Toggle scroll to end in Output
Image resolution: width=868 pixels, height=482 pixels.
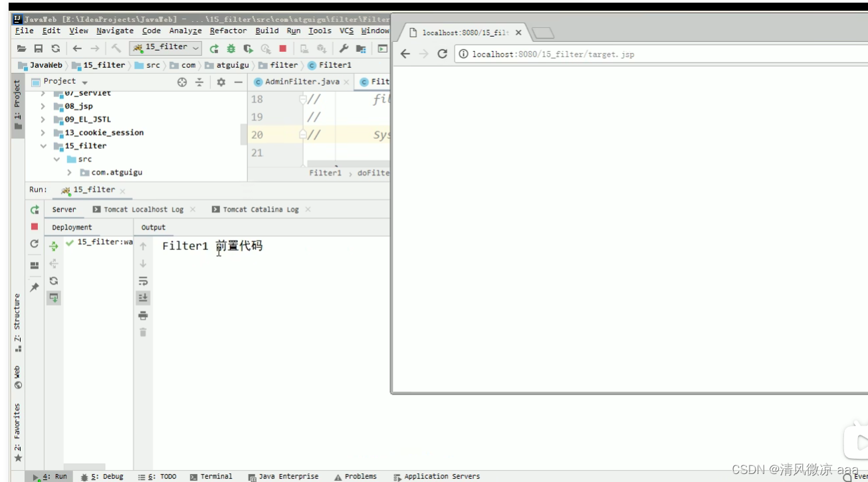coord(143,298)
